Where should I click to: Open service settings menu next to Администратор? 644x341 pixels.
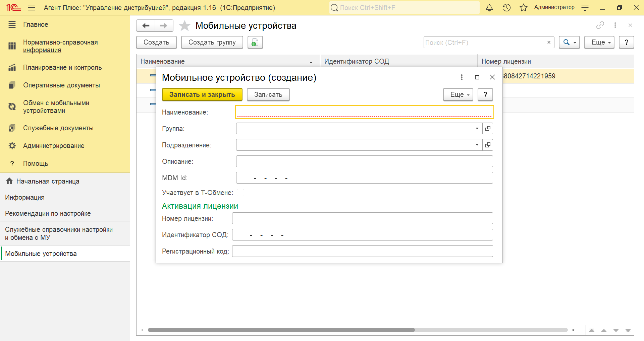[x=585, y=8]
